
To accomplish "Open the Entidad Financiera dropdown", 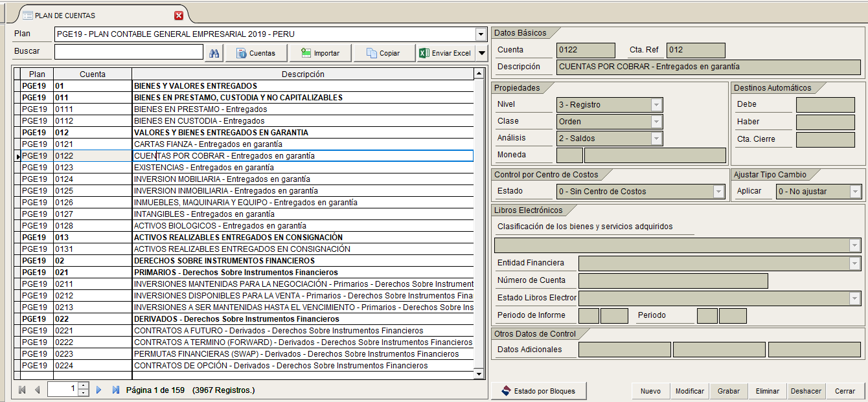I will [856, 263].
